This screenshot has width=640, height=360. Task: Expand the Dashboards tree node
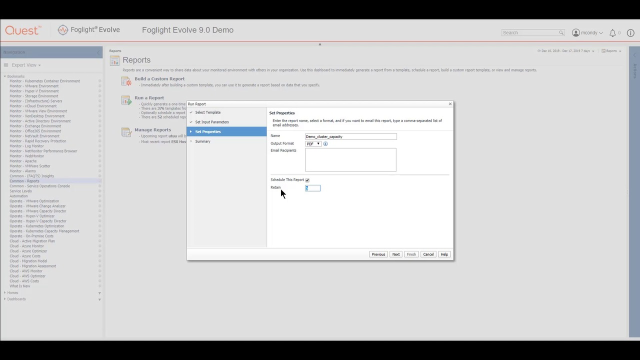click(x=5, y=299)
